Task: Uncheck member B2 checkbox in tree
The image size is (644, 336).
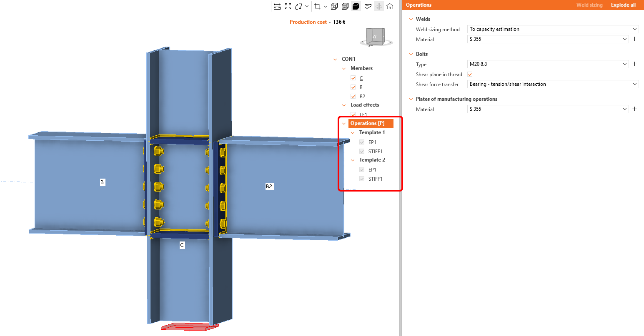Action: point(353,97)
